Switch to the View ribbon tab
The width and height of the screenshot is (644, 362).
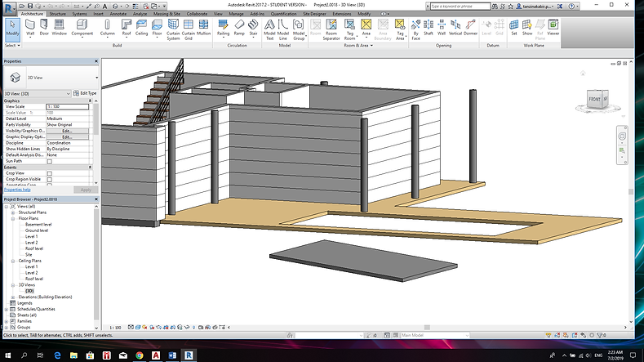pos(218,14)
